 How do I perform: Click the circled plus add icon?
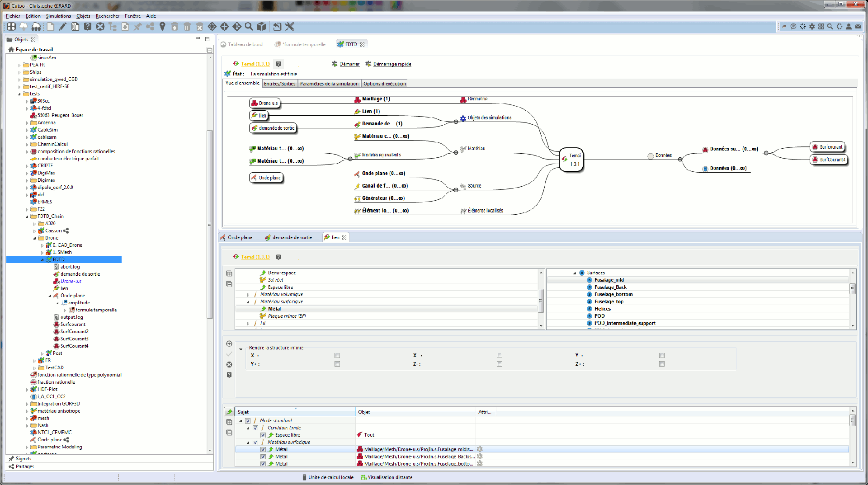click(x=229, y=344)
